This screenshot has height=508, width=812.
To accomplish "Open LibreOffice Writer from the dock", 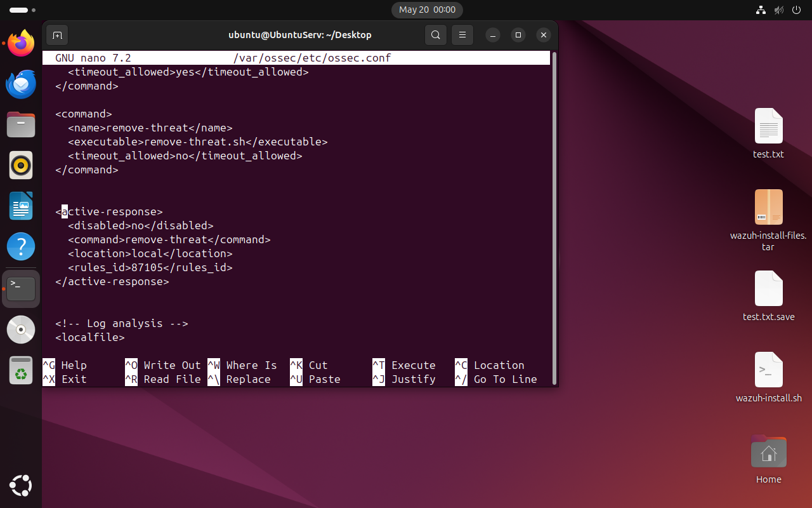I will pos(21,206).
